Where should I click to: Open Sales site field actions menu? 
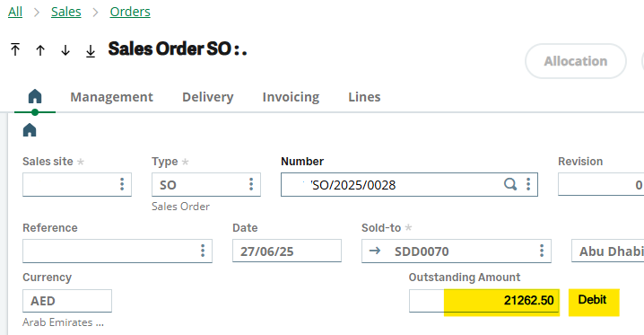click(122, 184)
